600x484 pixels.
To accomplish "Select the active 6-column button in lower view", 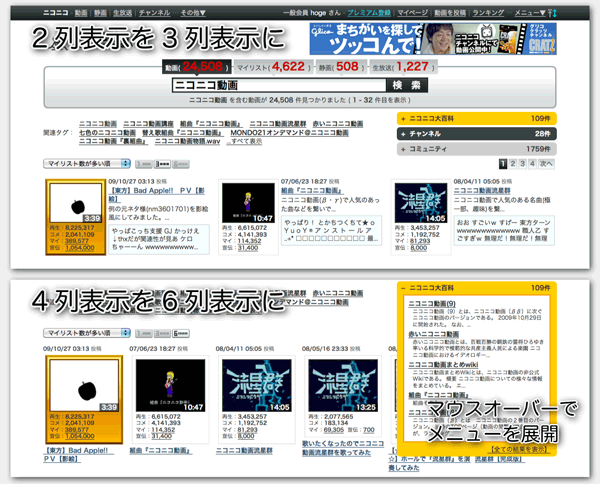I will click(181, 334).
